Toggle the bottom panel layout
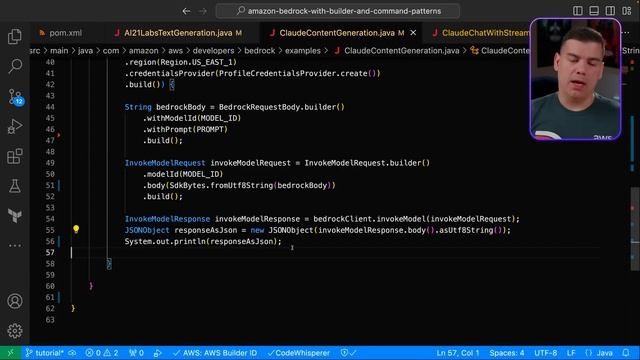The width and height of the screenshot is (640, 360). [594, 11]
